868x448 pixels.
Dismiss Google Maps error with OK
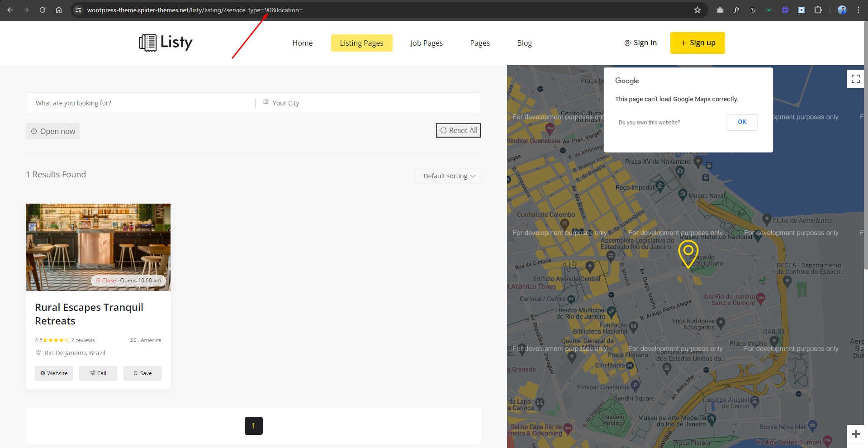pos(742,122)
